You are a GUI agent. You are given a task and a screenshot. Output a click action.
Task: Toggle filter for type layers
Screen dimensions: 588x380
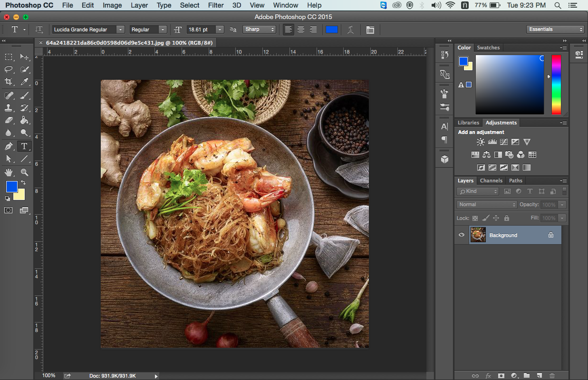tap(530, 191)
